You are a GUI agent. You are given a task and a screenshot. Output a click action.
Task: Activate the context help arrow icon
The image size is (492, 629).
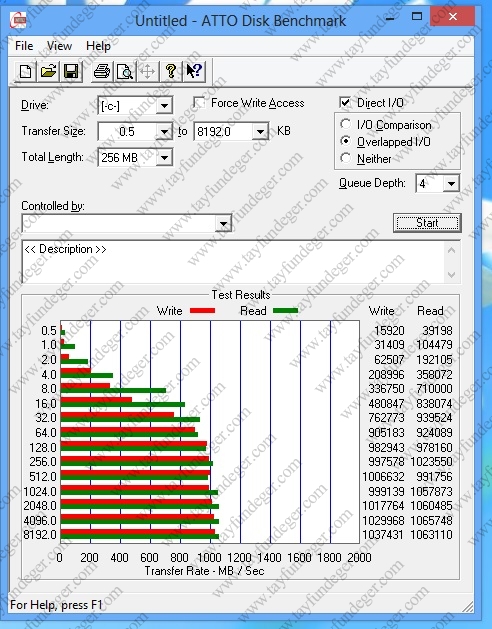[194, 72]
